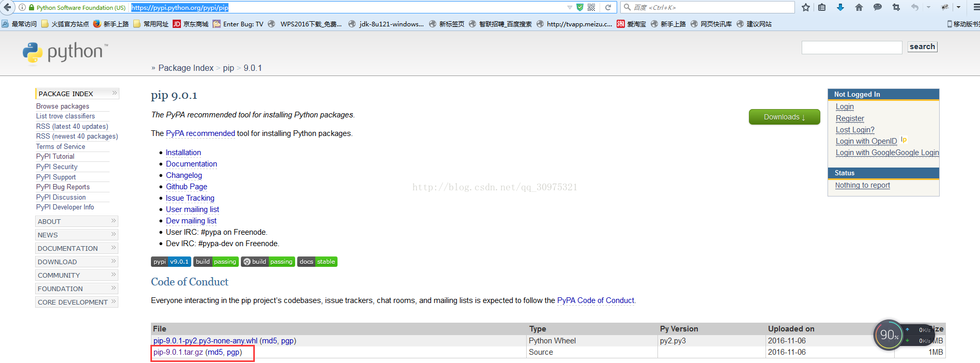Click the Login link

[845, 107]
